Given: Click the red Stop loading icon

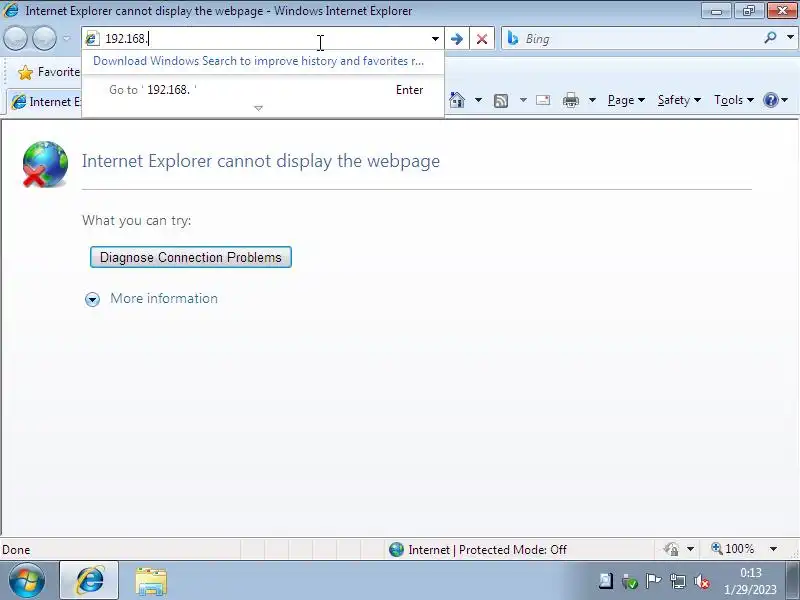Looking at the screenshot, I should pyautogui.click(x=482, y=39).
